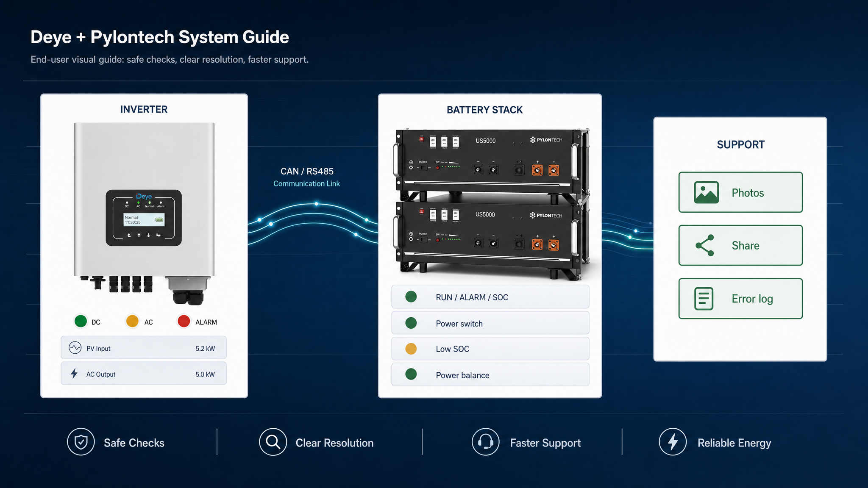Click the share icon in the Share button

pos(705,245)
